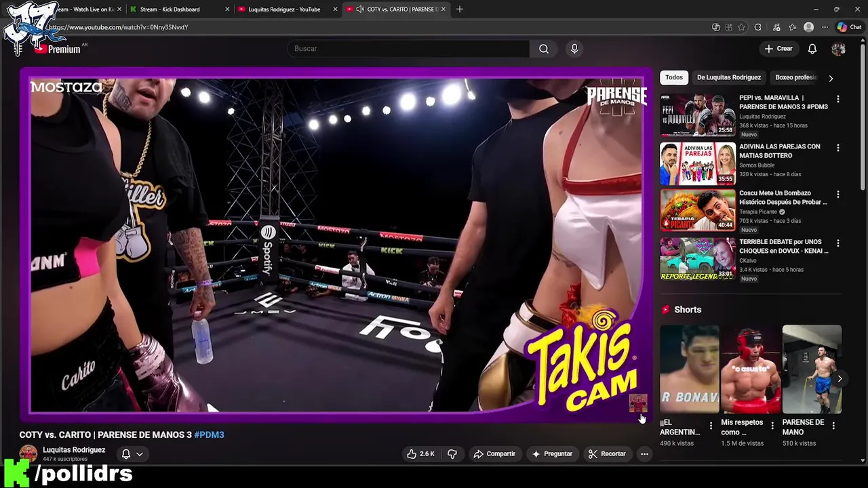
Task: Open options for EL ARGENTIN... short
Action: pyautogui.click(x=711, y=426)
